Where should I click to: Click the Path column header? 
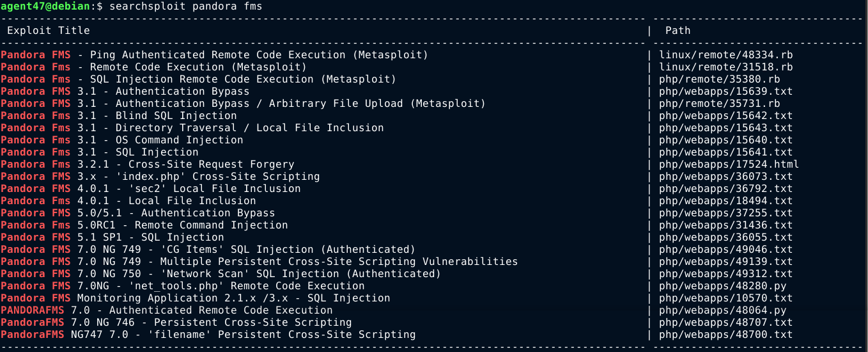pyautogui.click(x=678, y=30)
